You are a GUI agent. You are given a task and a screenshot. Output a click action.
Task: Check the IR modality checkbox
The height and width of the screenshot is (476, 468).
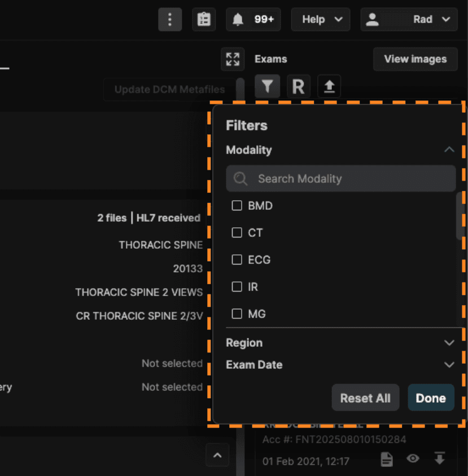[x=237, y=287]
